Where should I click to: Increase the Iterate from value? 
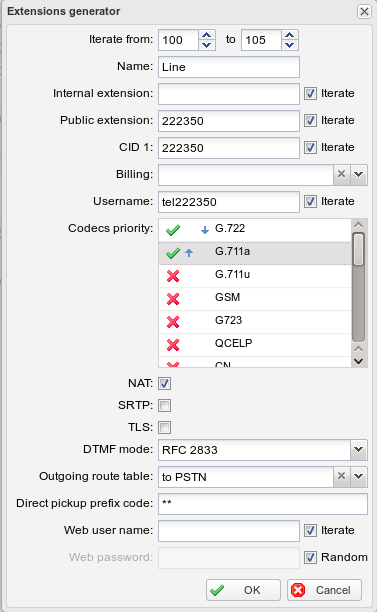pos(207,35)
